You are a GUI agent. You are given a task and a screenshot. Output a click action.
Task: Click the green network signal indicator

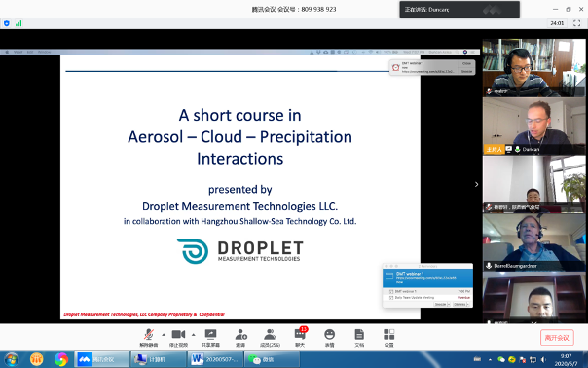pyautogui.click(x=18, y=23)
